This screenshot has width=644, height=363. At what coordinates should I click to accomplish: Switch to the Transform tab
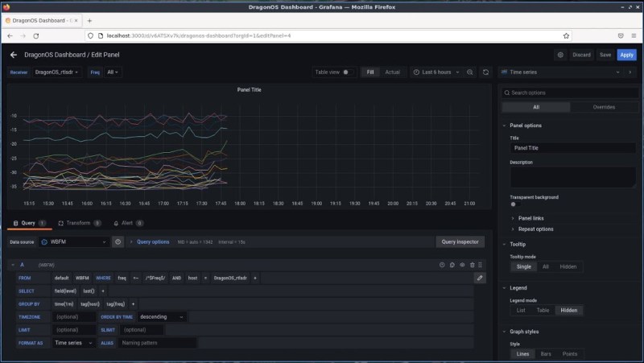[x=79, y=223]
